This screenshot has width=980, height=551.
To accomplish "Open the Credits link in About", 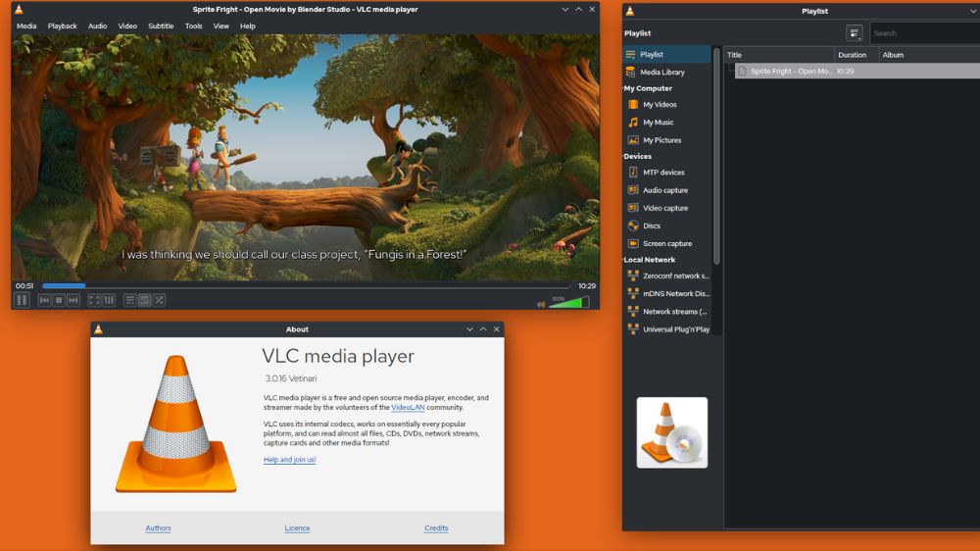I will pyautogui.click(x=436, y=527).
